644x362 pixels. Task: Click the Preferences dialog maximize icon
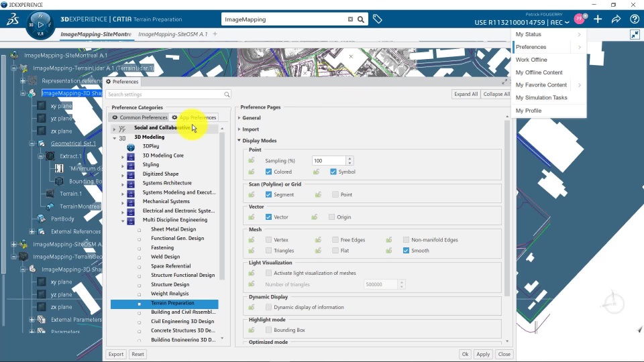tap(504, 82)
